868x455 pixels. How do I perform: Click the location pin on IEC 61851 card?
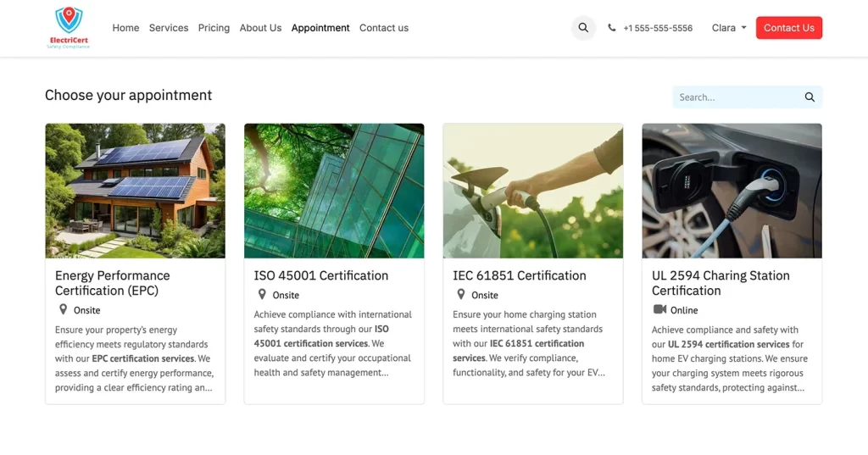click(461, 295)
